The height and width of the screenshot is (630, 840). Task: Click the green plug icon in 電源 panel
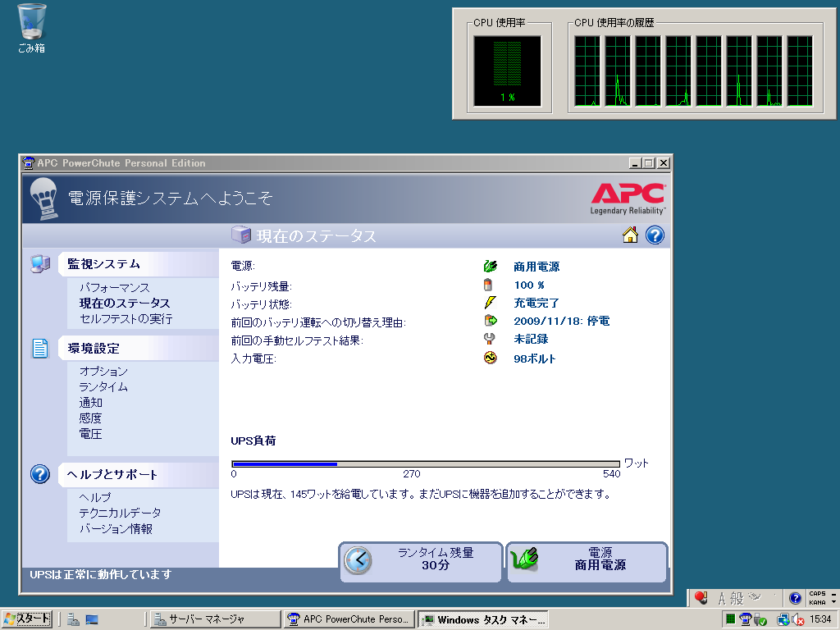click(x=524, y=559)
